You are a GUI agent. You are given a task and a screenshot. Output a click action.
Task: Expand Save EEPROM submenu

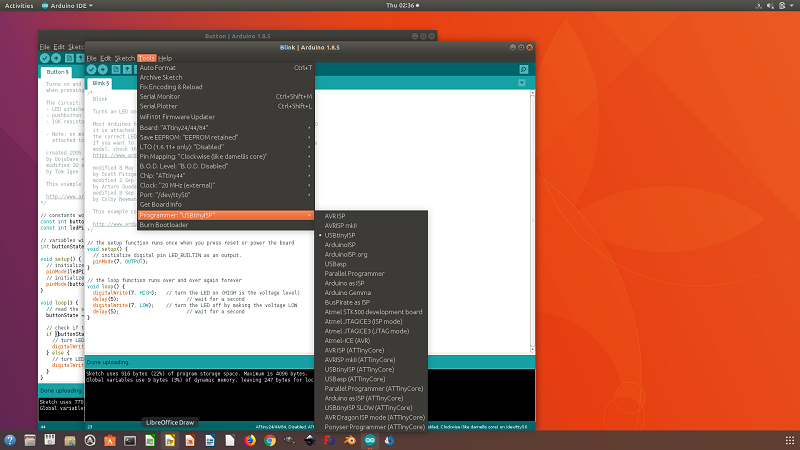[226, 137]
